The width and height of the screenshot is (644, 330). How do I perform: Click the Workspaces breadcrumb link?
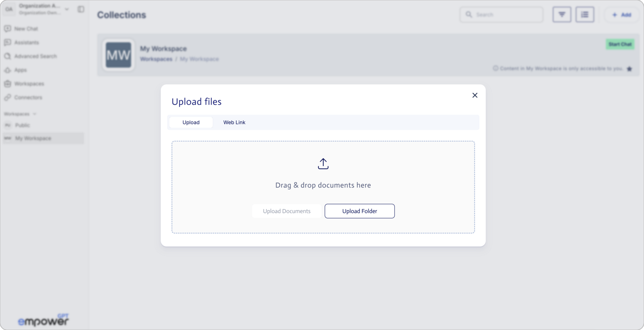click(156, 59)
